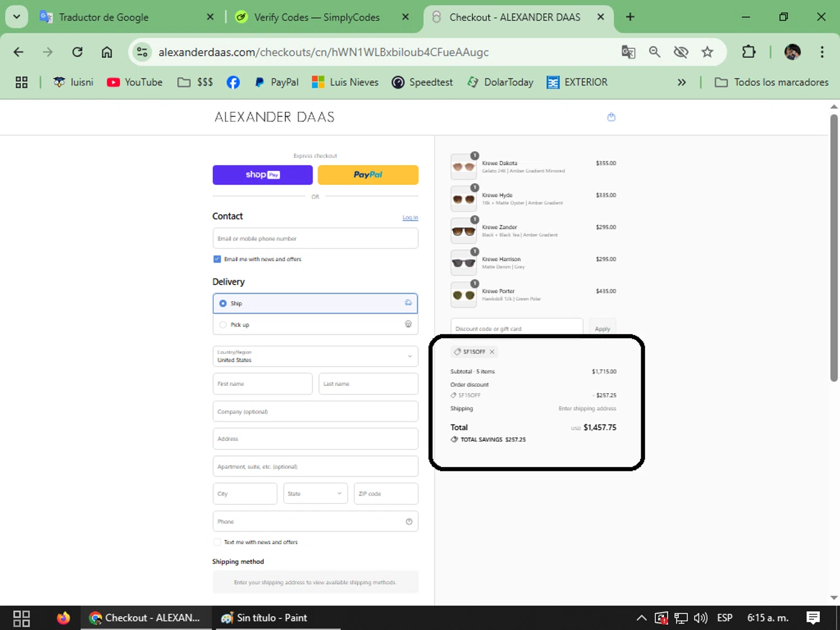Open the Chrome profile avatar

tap(792, 52)
